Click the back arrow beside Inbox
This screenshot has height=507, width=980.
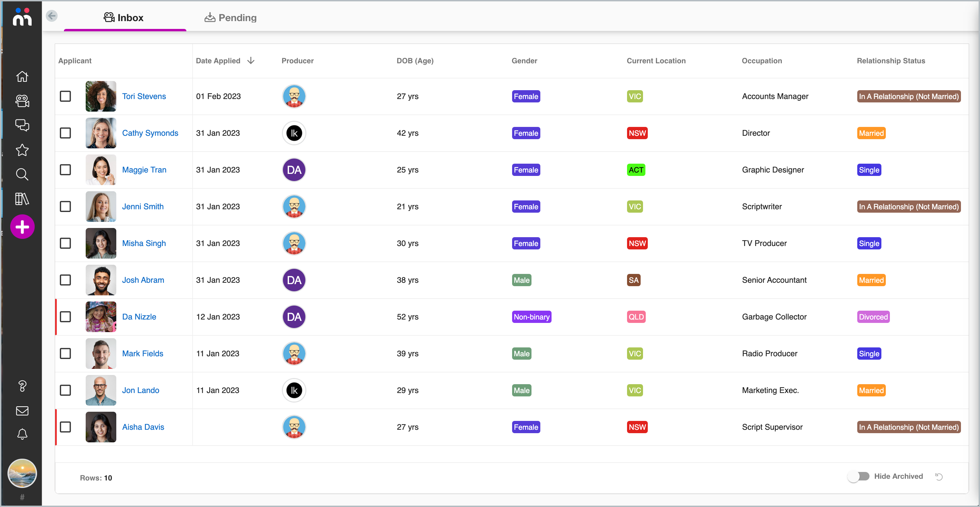pos(52,16)
